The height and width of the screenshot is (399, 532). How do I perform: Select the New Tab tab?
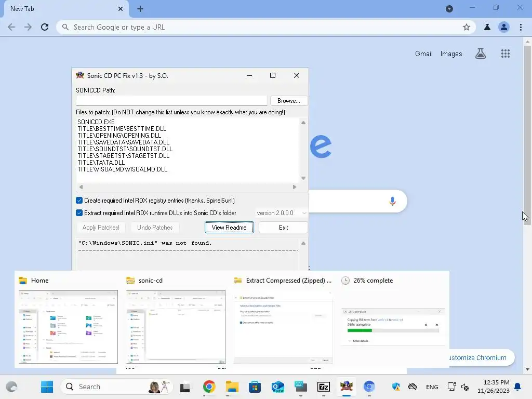pyautogui.click(x=66, y=9)
